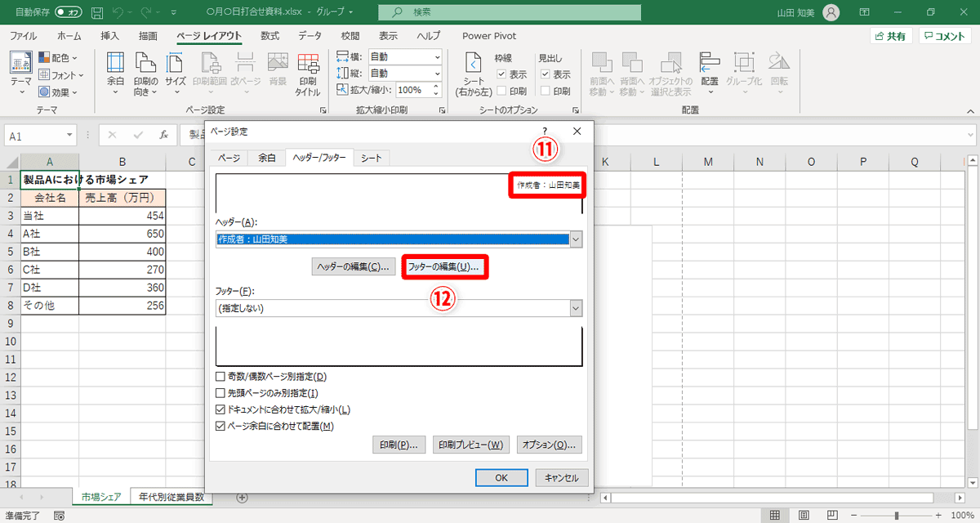
Task: Increase Scale (拡大/縮小) percentage stepper
Action: click(435, 87)
